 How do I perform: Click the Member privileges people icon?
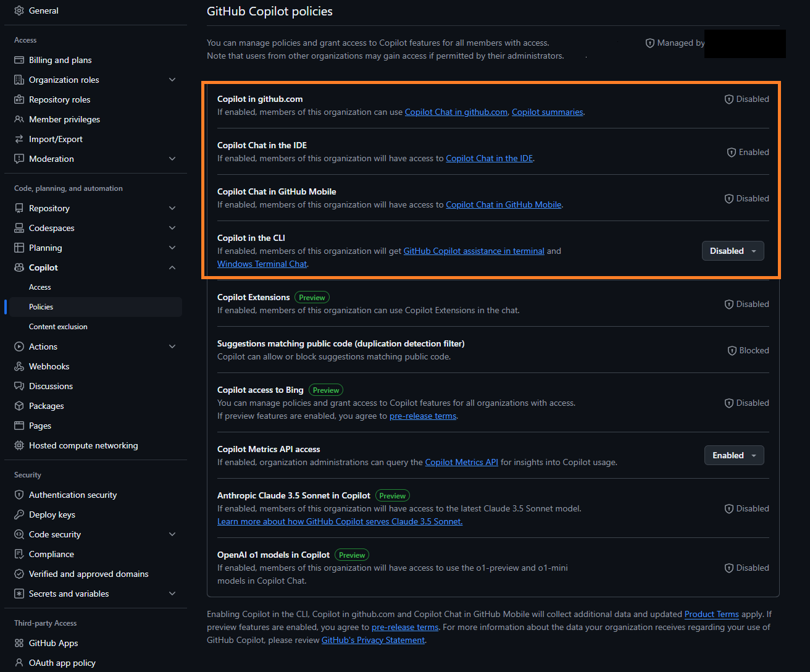point(19,119)
